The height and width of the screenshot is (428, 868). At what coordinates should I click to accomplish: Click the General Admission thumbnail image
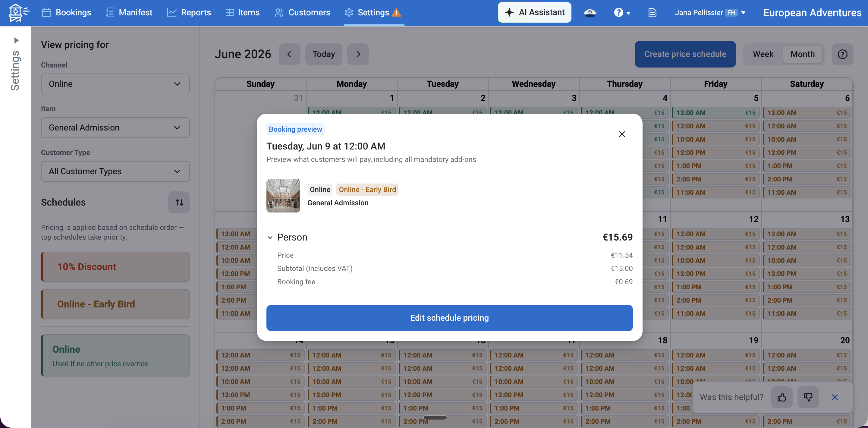tap(283, 196)
